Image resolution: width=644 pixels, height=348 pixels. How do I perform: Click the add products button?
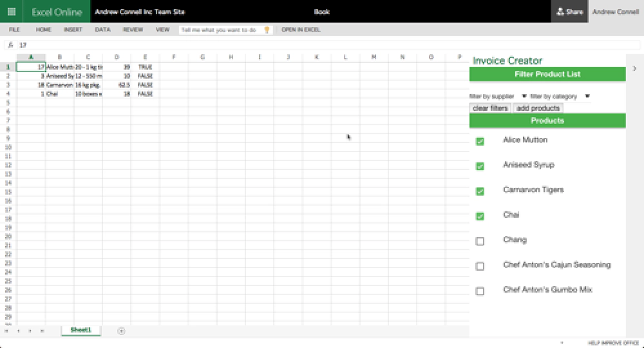tap(538, 108)
